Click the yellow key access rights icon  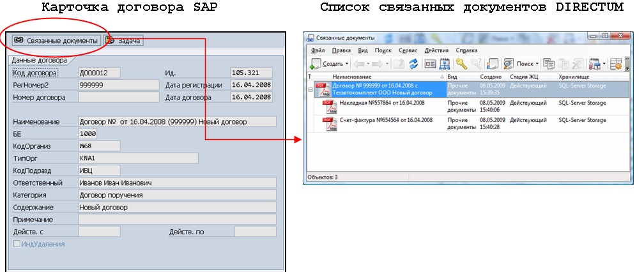[x=461, y=64]
